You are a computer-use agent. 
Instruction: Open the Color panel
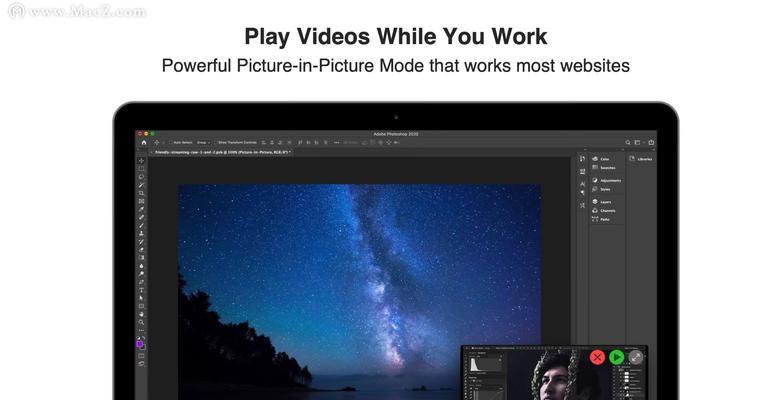click(x=602, y=159)
